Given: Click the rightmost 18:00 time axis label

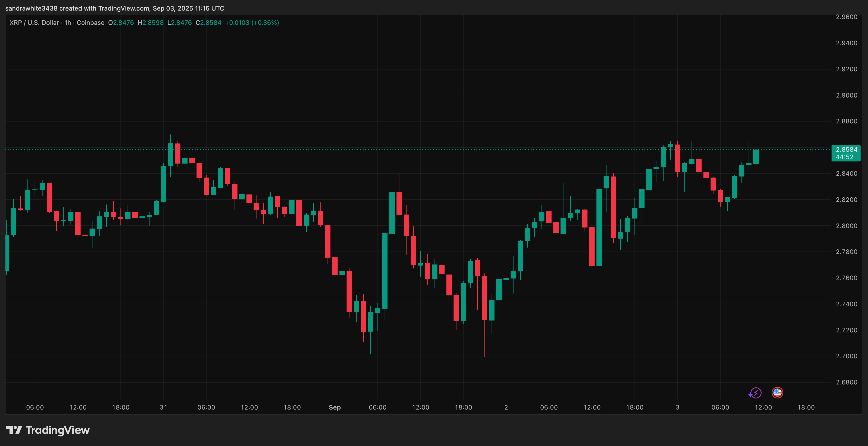Looking at the screenshot, I should [x=806, y=407].
